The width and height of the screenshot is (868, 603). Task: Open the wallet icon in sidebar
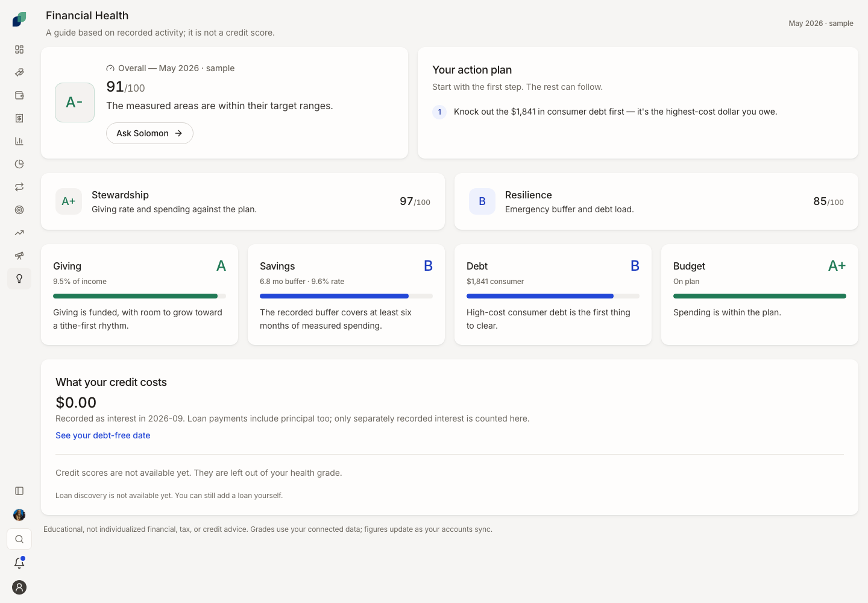(x=19, y=95)
